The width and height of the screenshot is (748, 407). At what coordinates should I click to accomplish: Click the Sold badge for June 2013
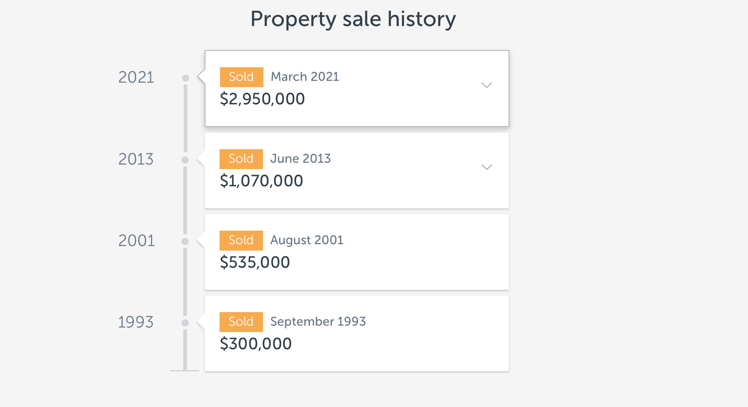241,159
